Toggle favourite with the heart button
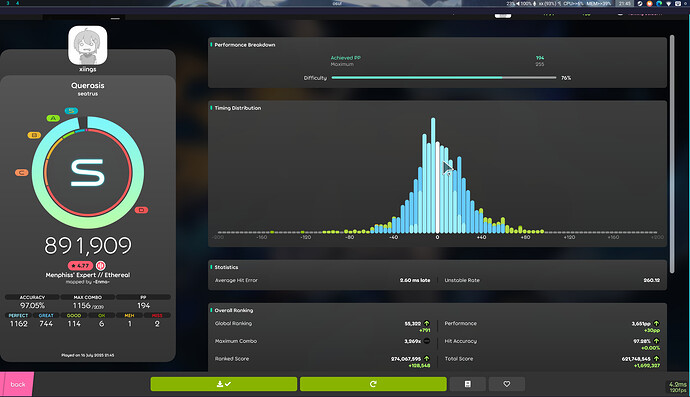The image size is (690, 397). click(x=506, y=384)
